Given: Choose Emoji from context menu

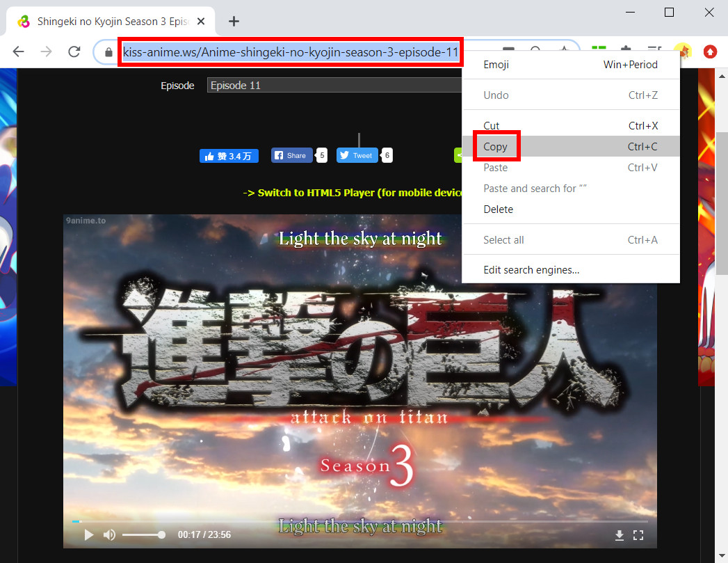Looking at the screenshot, I should coord(571,65).
